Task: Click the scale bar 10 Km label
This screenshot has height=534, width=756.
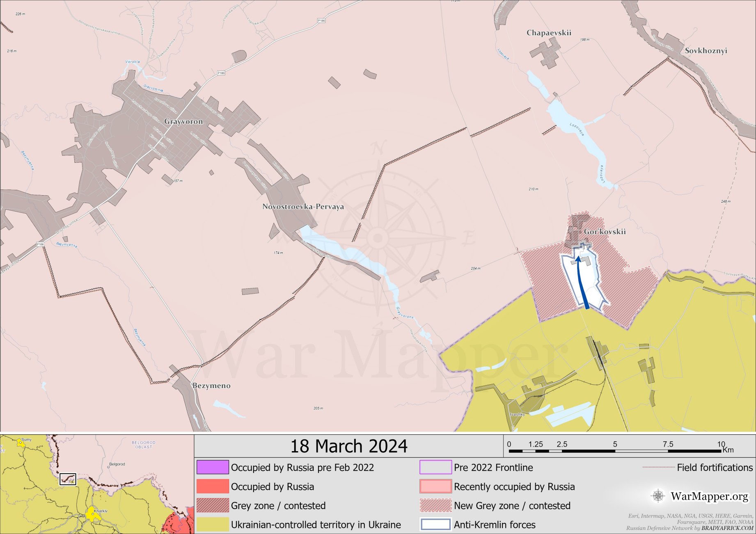Action: click(725, 447)
